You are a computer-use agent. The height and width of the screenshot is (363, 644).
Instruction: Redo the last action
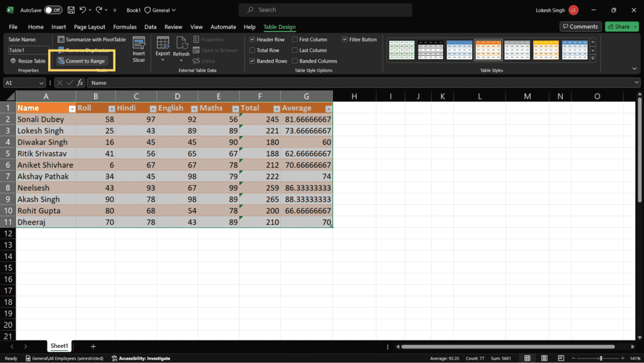99,10
